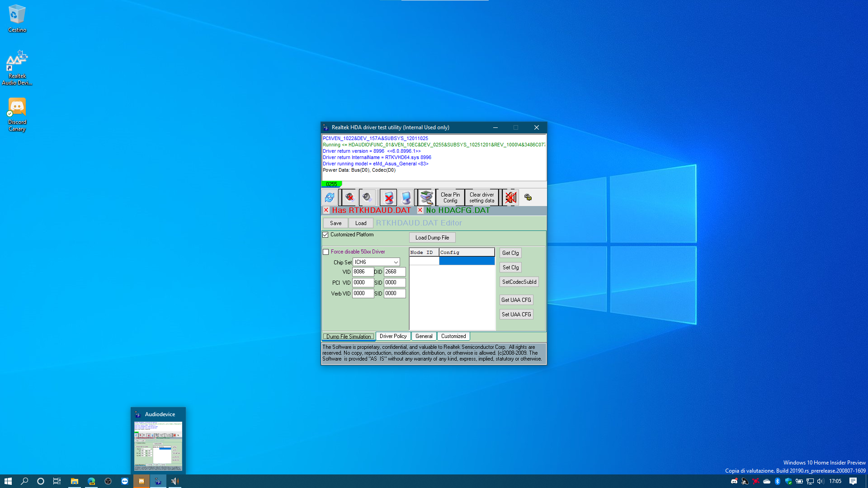
Task: Click the crossed-out loudspeaker mute icon
Action: [x=511, y=197]
